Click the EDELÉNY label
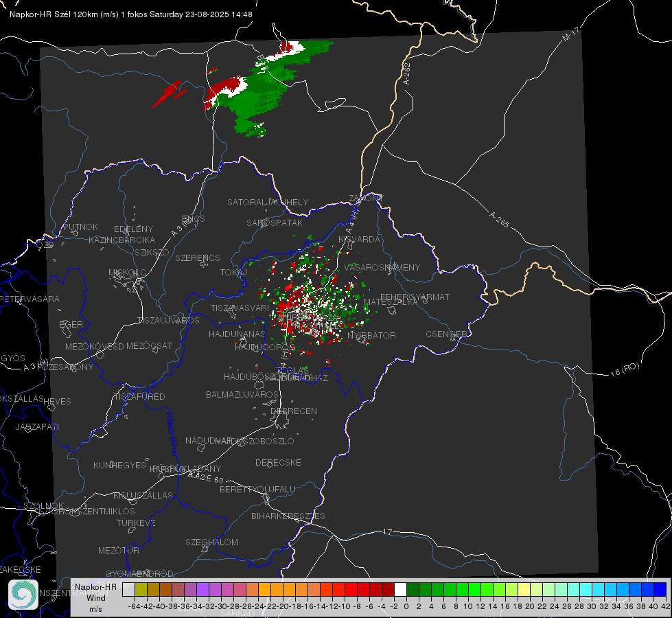Viewport: 672px width, 618px height. pos(133,229)
